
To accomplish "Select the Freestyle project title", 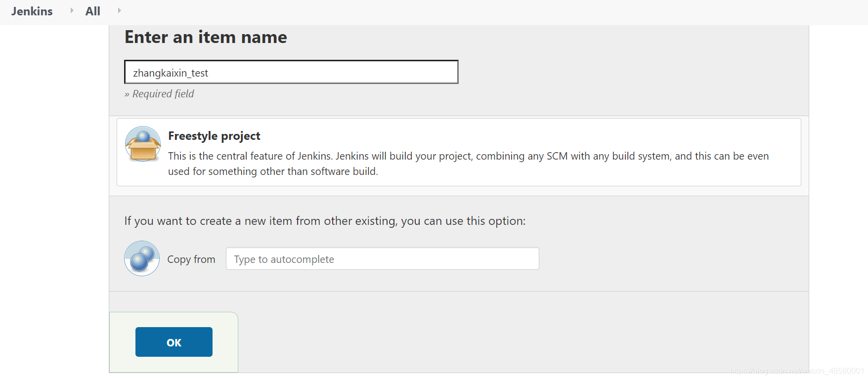I will [x=214, y=136].
